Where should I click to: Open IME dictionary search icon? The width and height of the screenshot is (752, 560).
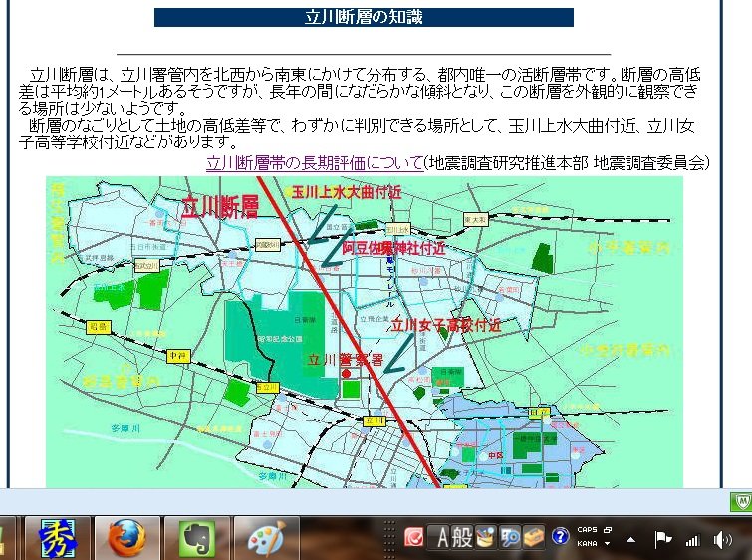(x=510, y=537)
